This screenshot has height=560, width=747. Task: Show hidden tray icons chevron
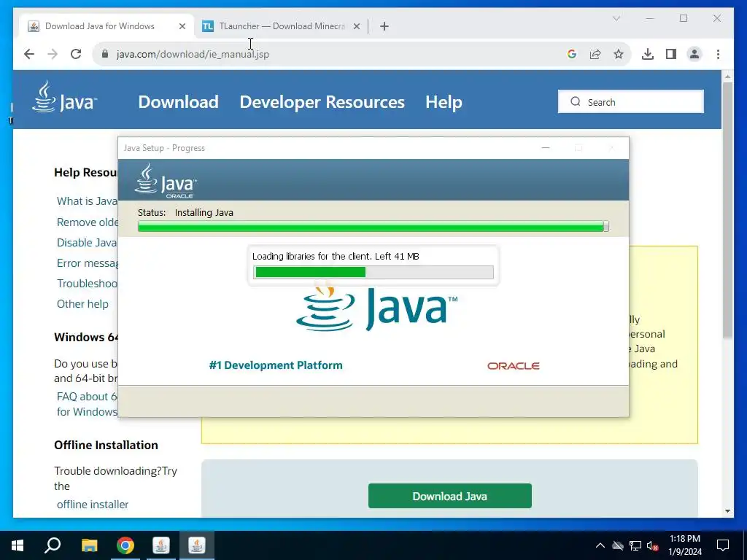pyautogui.click(x=600, y=545)
